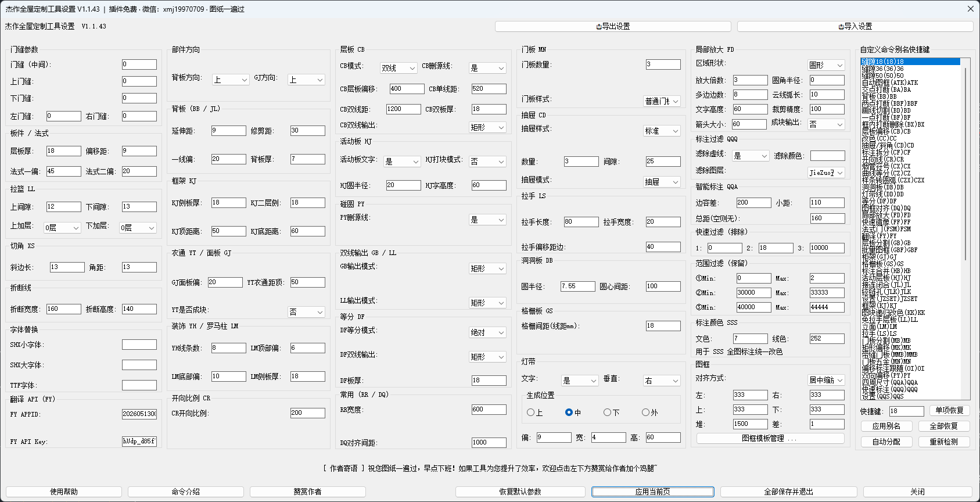The height and width of the screenshot is (502, 980).
Task: Click the 单项恢复 button
Action: 949,410
